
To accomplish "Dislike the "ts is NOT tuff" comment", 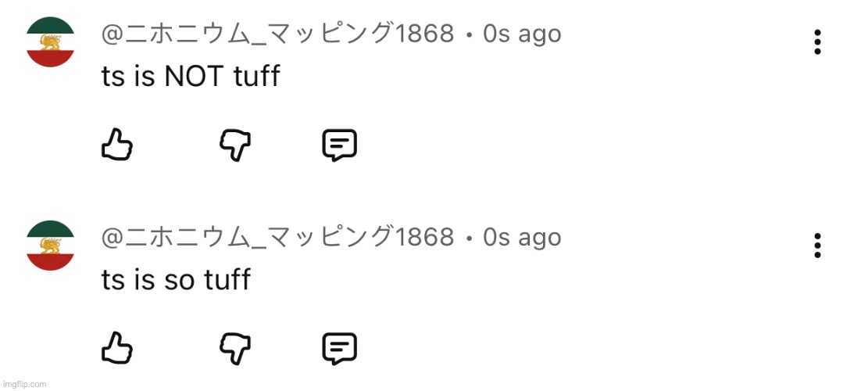I will click(234, 145).
